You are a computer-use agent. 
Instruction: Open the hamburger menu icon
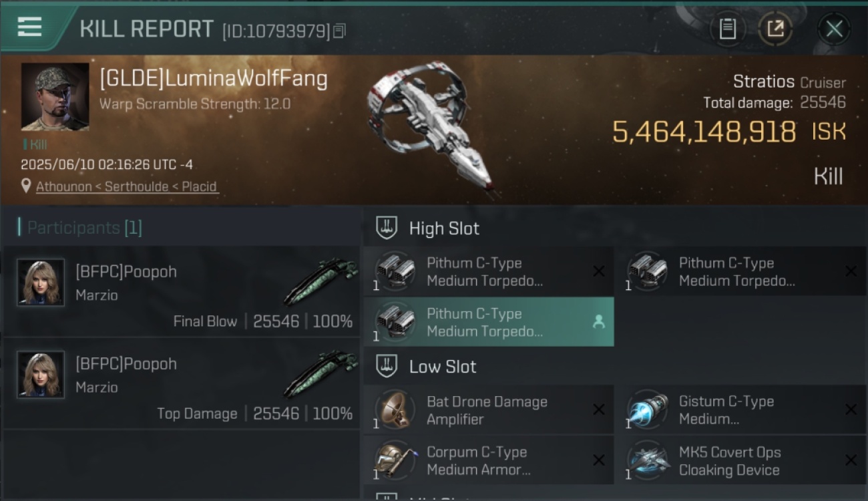click(29, 27)
